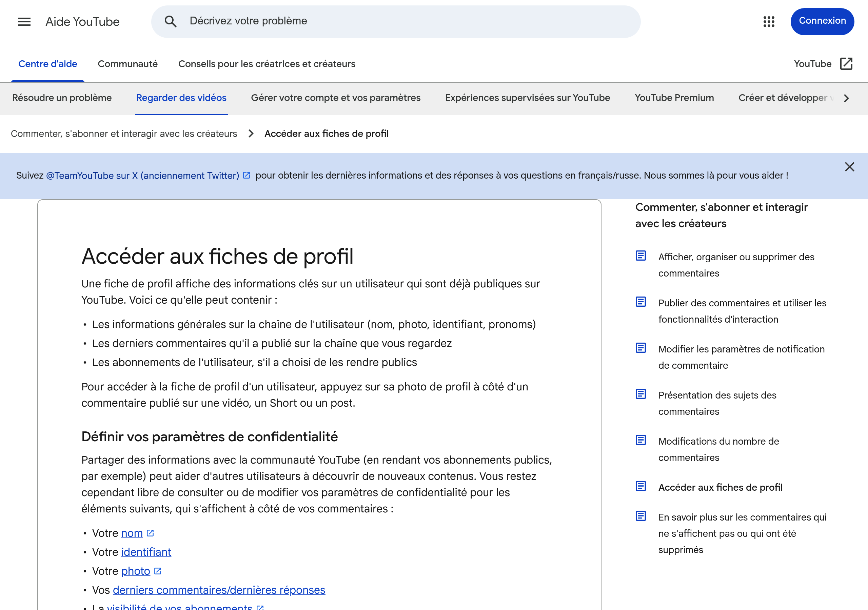Open the YouTube link in header
The image size is (868, 610).
pyautogui.click(x=812, y=64)
